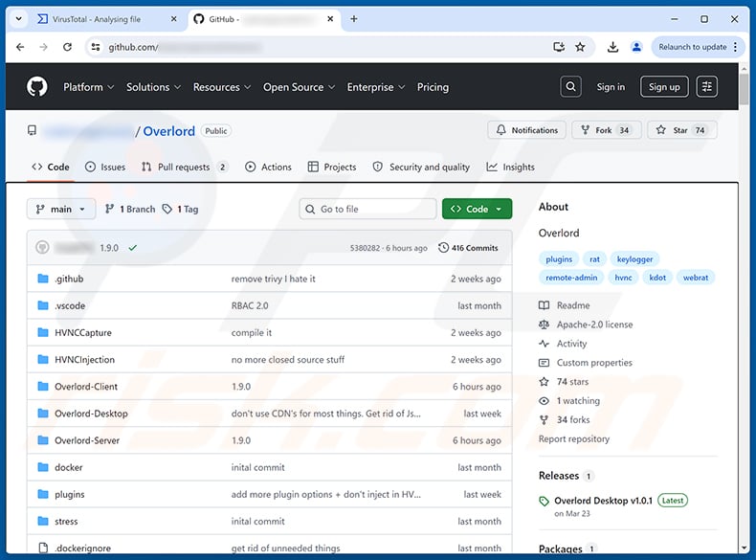Viewport: 756px width, 560px height.
Task: Bookmark page with star icon in address bar
Action: [580, 47]
